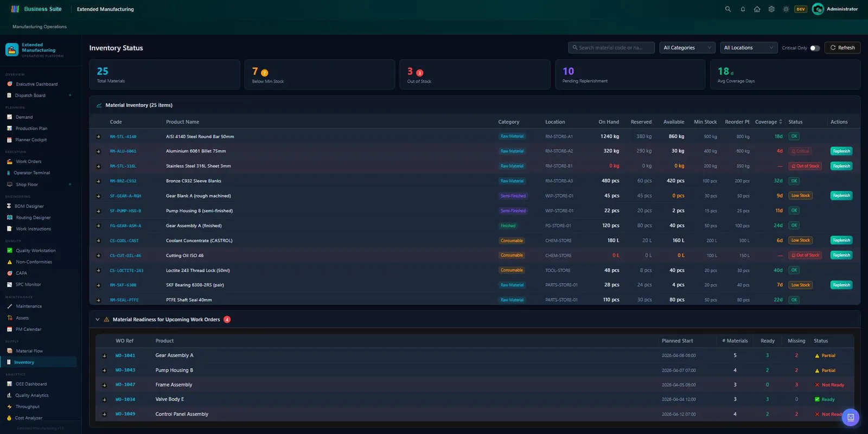Click Cost Analyzer icon in sidebar
This screenshot has height=434, width=868.
tap(9, 418)
